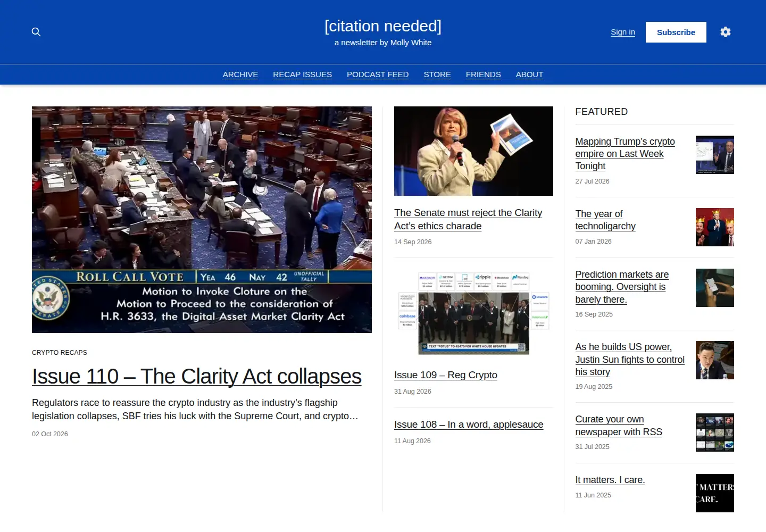766x532 pixels.
Task: Read Prediction markets are booming article
Action: 622,287
